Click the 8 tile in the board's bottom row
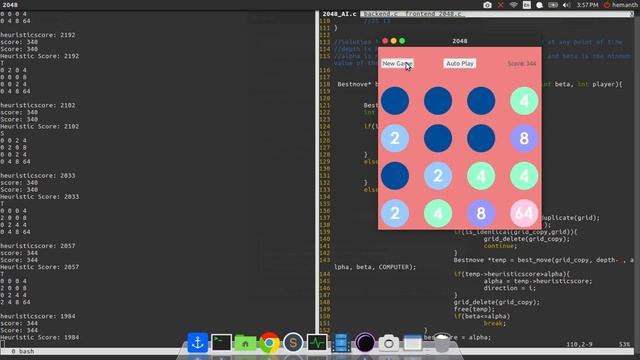The width and height of the screenshot is (640, 360). pos(481,213)
